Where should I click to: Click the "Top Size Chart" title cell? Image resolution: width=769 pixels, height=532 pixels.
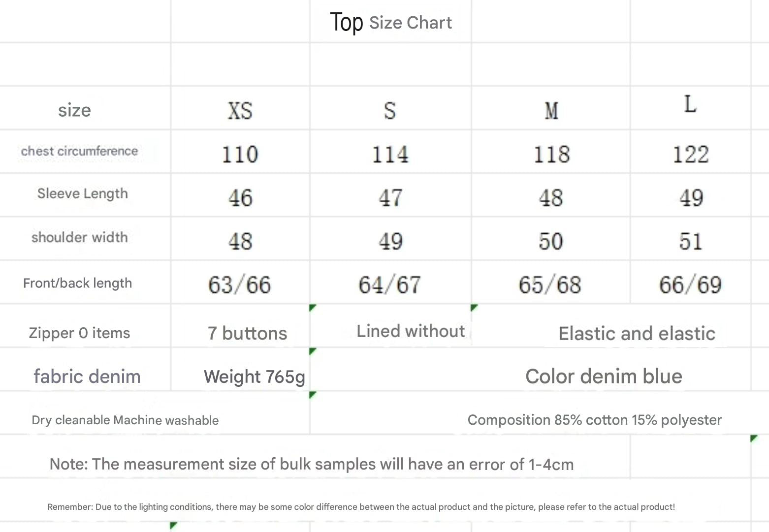pyautogui.click(x=391, y=22)
